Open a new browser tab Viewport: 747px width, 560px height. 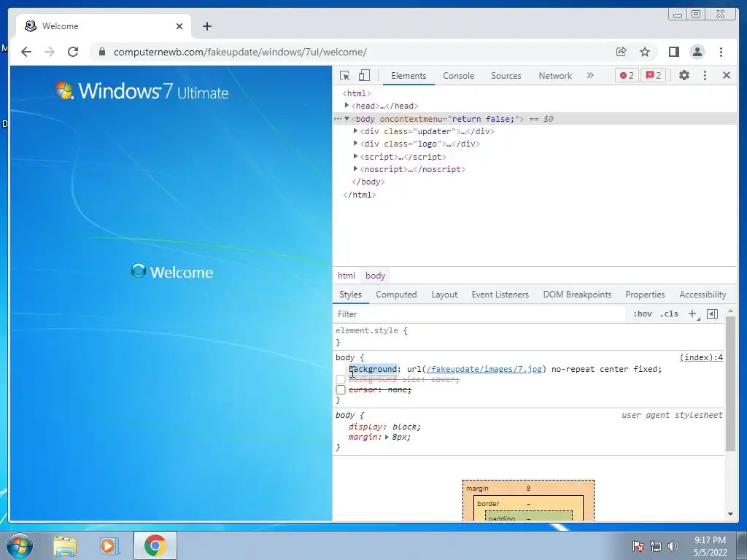coord(206,26)
